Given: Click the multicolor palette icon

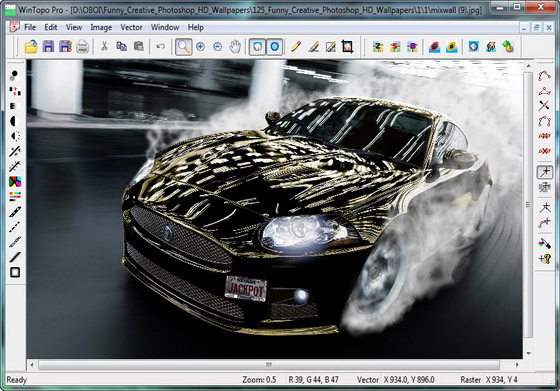Looking at the screenshot, I should pyautogui.click(x=15, y=182).
